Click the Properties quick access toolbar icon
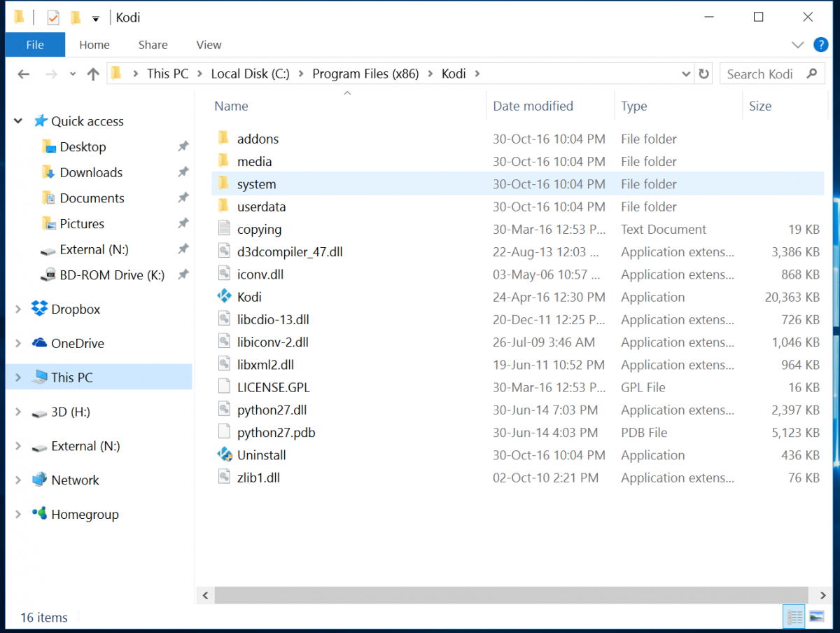Image resolution: width=840 pixels, height=633 pixels. (x=53, y=18)
